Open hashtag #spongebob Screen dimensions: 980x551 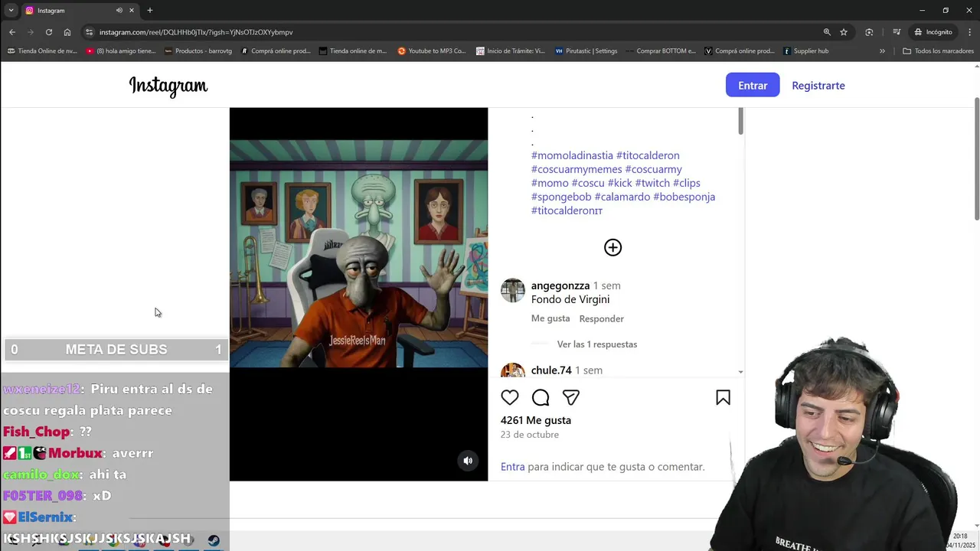click(x=561, y=197)
